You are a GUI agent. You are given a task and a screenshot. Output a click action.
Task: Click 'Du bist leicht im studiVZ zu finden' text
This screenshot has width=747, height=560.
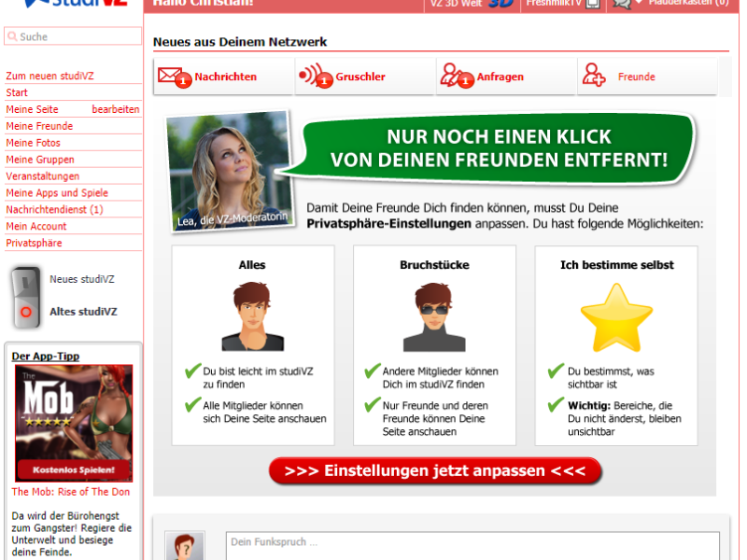(258, 378)
